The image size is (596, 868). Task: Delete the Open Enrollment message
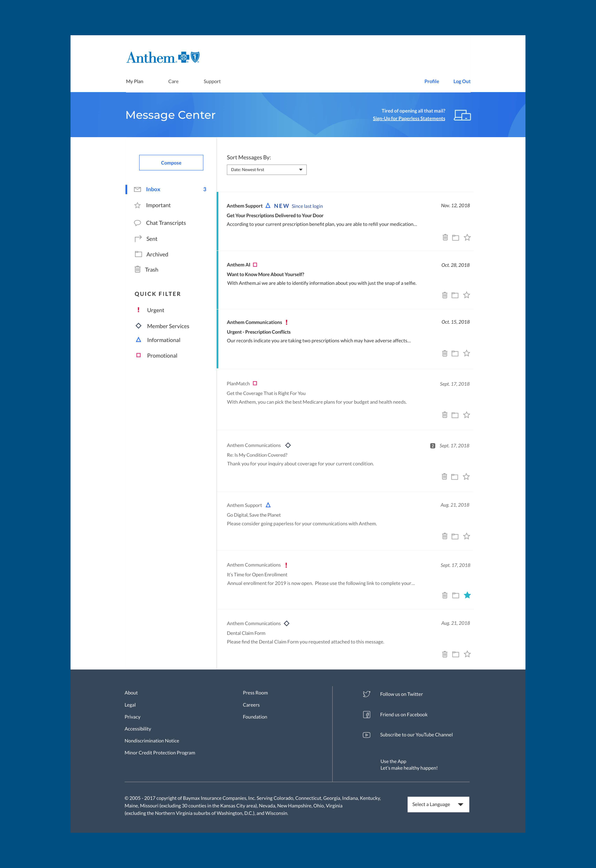click(x=445, y=595)
